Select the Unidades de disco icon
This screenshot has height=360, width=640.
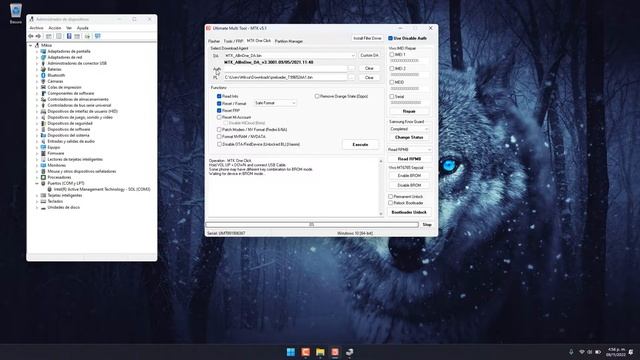pyautogui.click(x=43, y=207)
